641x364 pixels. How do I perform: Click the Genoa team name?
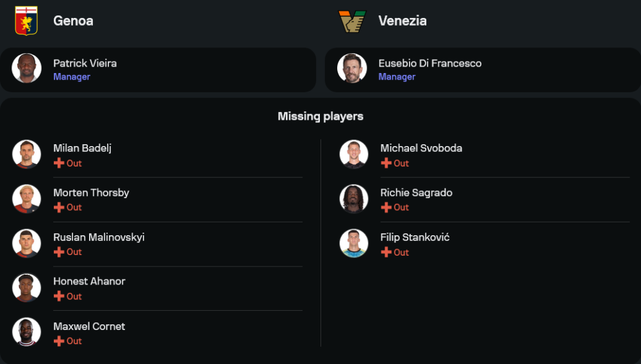pos(73,21)
